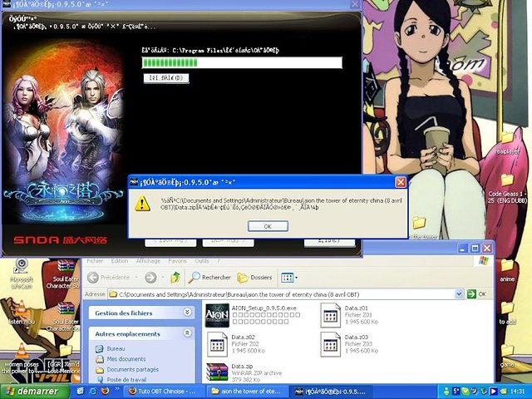Select the Data.zip WinRAR archive icon
The image size is (532, 399).
coord(217,372)
